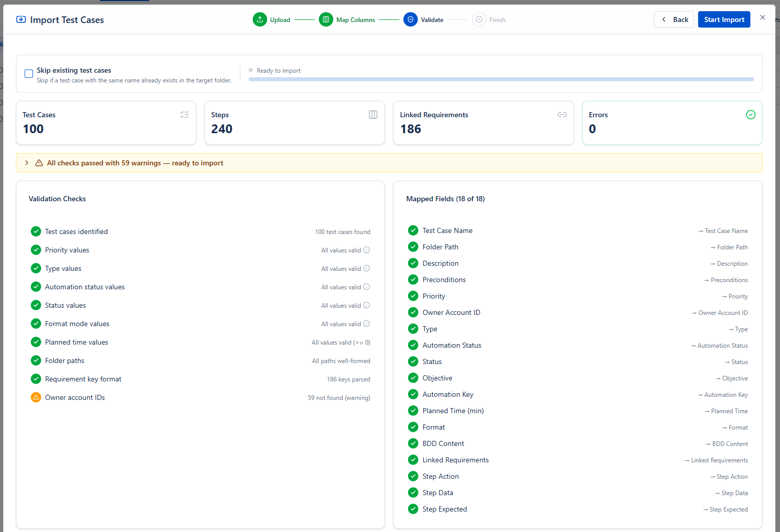Click the info icon for Priority values
Screen dimensions: 780x532
pyautogui.click(x=366, y=250)
